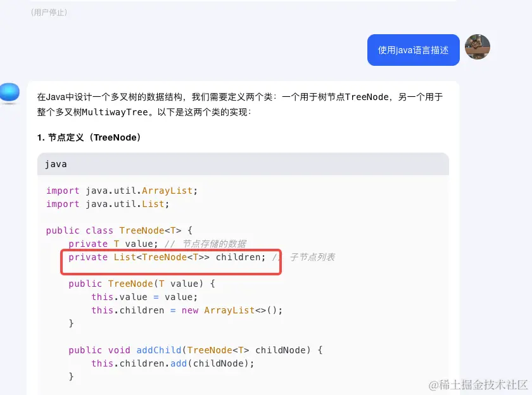The image size is (532, 395).
Task: Select the '使用java语言描述' message bubble
Action: (413, 50)
